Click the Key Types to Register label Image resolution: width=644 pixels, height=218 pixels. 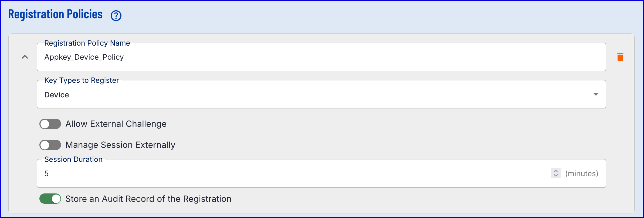[82, 80]
